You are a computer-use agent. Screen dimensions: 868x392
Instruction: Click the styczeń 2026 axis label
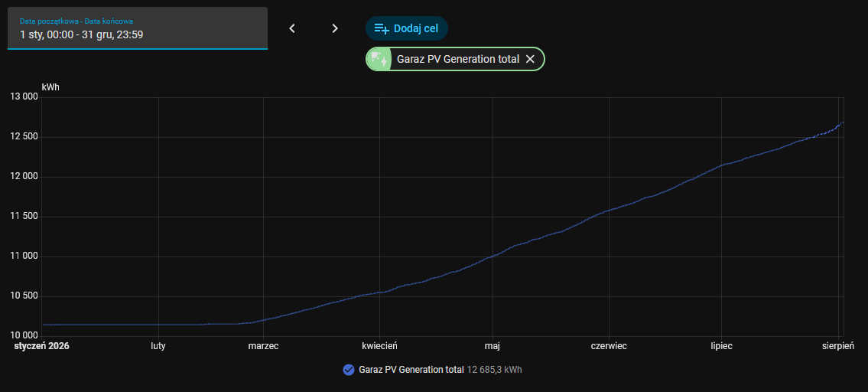(x=41, y=346)
